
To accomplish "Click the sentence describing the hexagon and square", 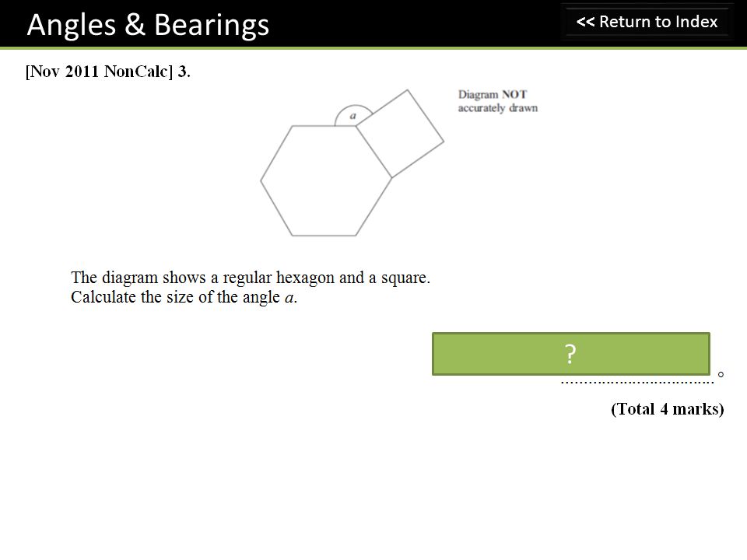I will (x=251, y=278).
